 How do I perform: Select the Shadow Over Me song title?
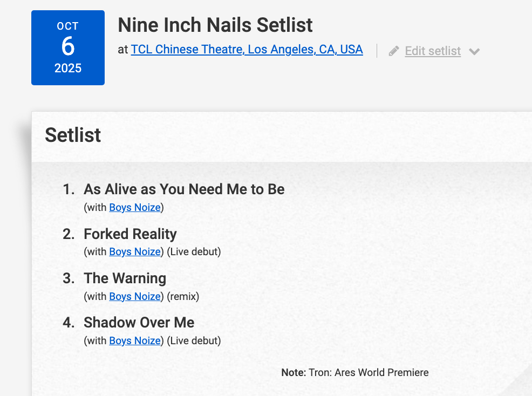(x=139, y=323)
